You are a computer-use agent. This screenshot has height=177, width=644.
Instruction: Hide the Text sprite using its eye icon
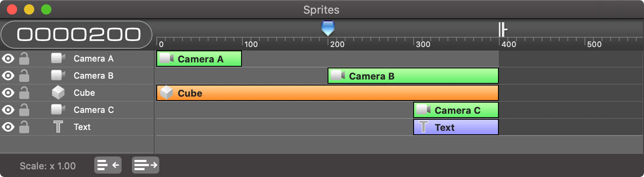click(8, 127)
